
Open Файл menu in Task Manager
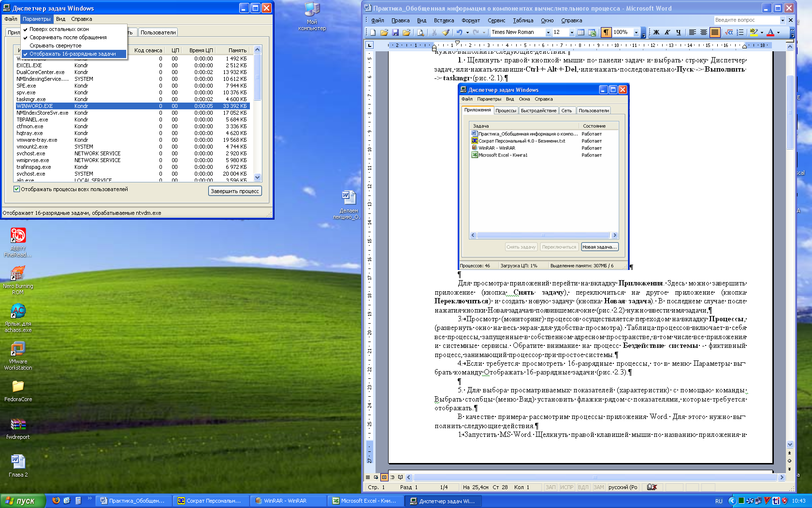pyautogui.click(x=11, y=19)
